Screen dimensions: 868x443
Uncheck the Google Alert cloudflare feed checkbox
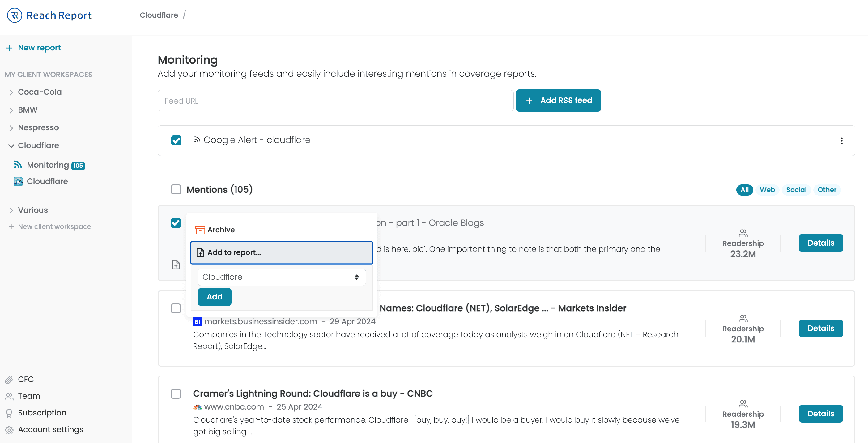176,140
